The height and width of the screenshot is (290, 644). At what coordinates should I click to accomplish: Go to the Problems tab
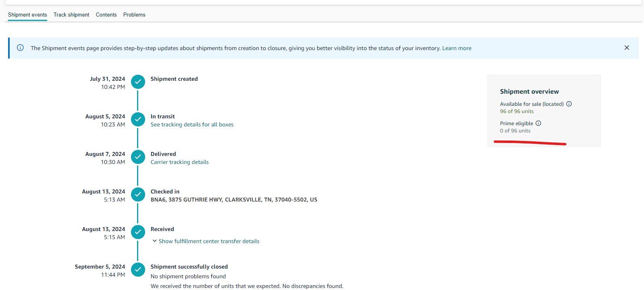click(134, 15)
